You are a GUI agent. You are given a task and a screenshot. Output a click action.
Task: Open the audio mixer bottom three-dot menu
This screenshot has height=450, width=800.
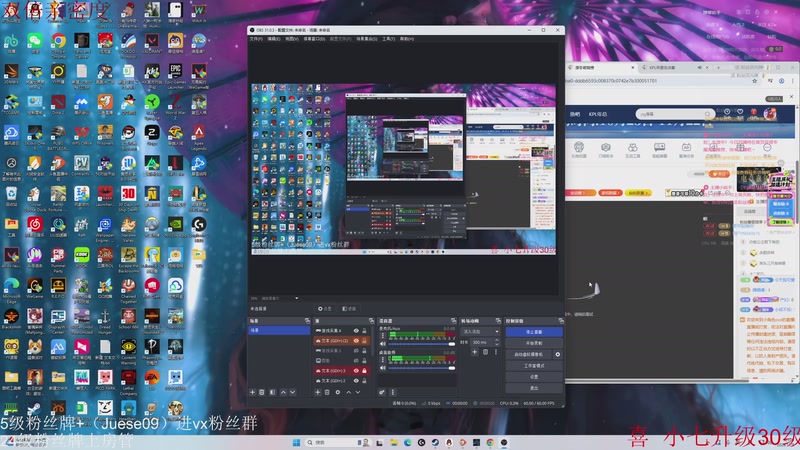pyautogui.click(x=392, y=392)
